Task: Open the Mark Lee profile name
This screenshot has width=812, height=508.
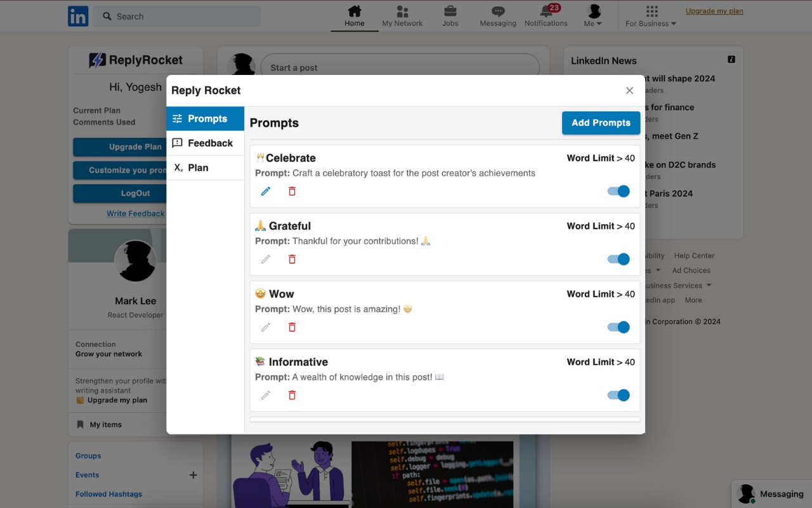Action: 136,301
